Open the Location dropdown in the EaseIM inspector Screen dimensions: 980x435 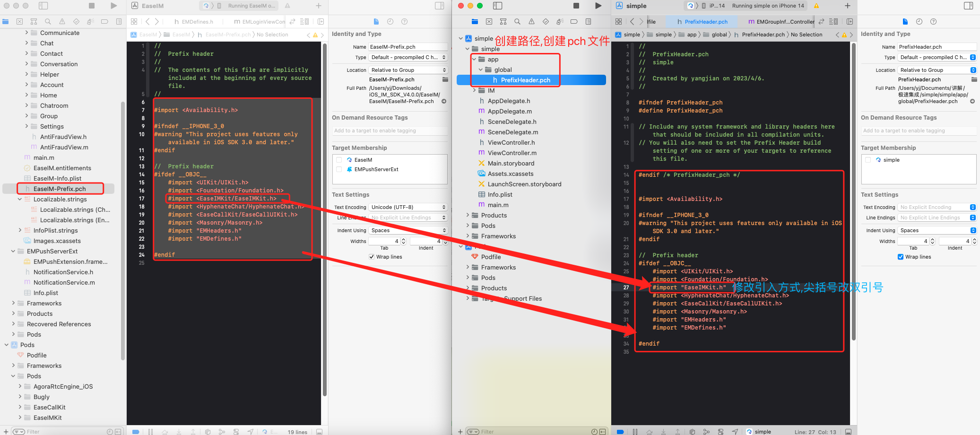point(408,70)
